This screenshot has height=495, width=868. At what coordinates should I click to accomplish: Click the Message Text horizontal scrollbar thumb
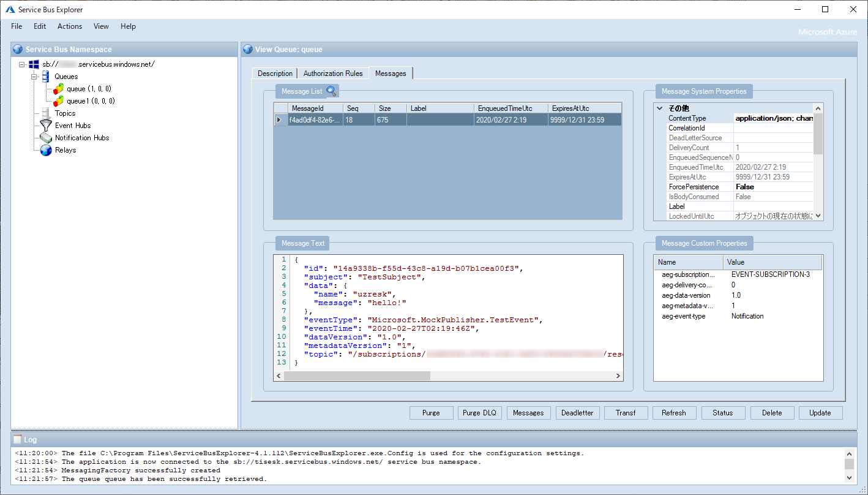[x=357, y=376]
